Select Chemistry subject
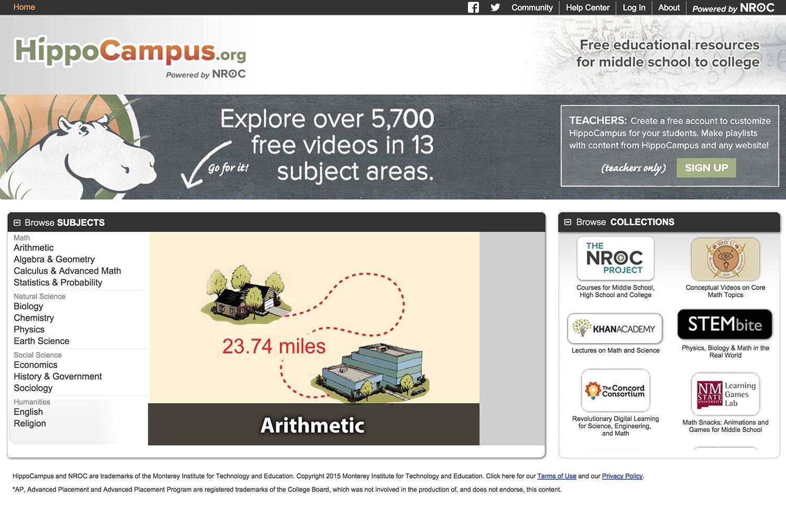 34,318
